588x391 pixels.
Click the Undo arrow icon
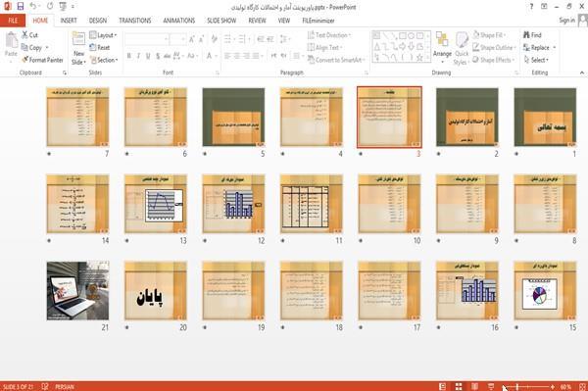pyautogui.click(x=33, y=7)
